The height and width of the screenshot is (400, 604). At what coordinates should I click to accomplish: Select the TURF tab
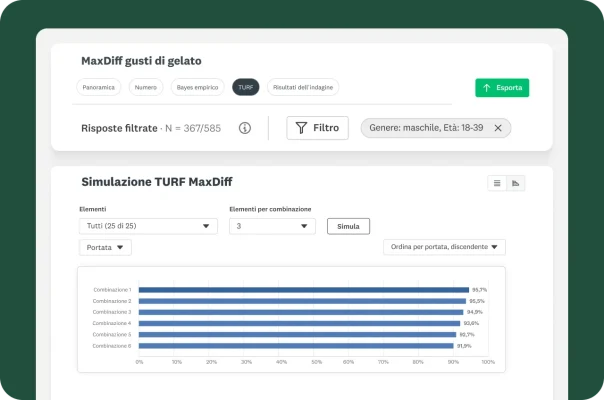[246, 88]
